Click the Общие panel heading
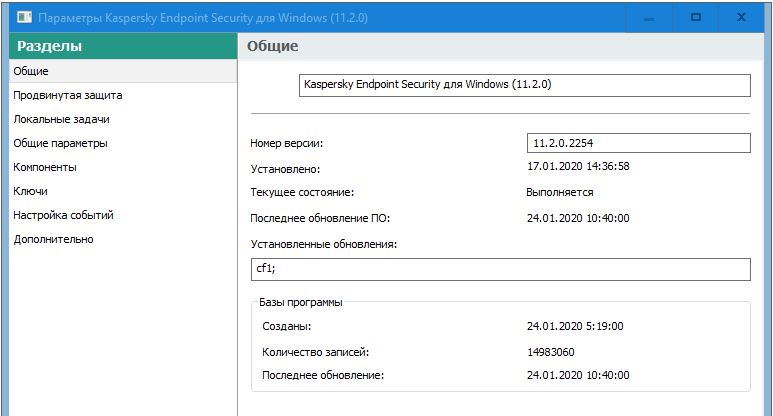773x416 pixels. pyautogui.click(x=273, y=46)
